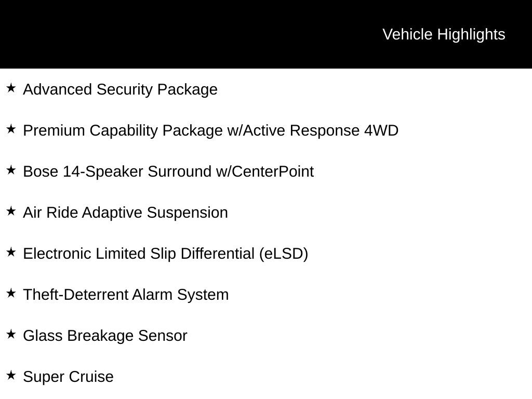Click Electronic Limited Slip Differential (eLSD) text

tap(166, 254)
